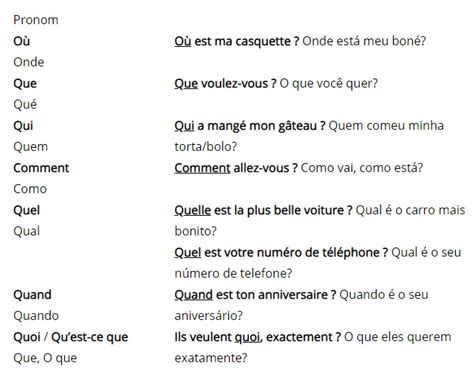This screenshot has height=372, width=474.
Task: Click the text número de telefone?
Action: (233, 274)
